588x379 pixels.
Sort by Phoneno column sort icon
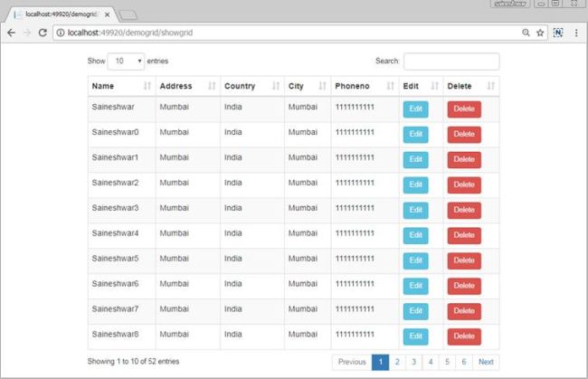(391, 86)
